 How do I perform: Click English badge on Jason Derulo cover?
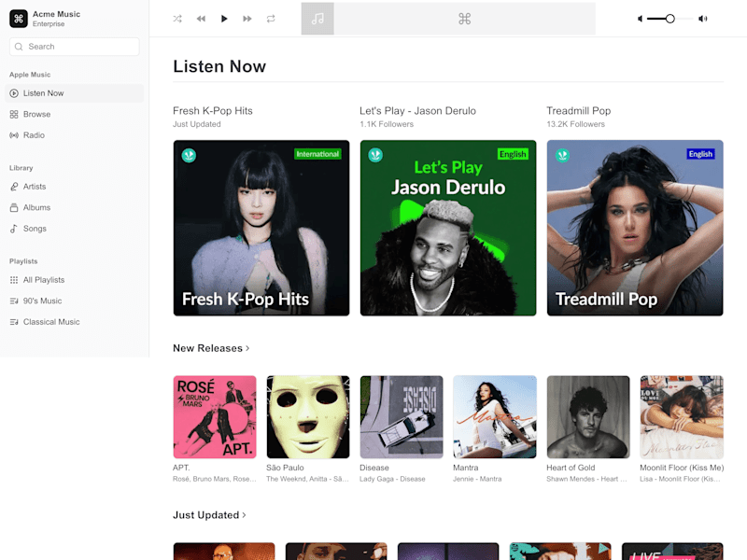513,154
